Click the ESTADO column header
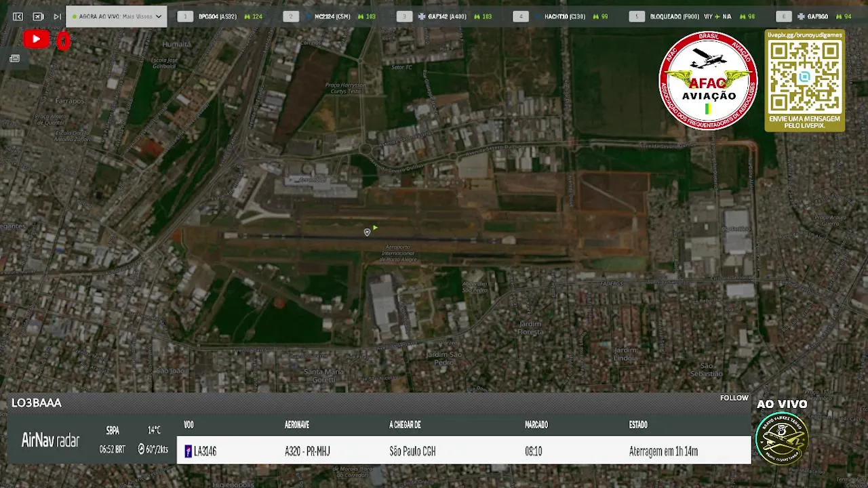Viewport: 868px width, 488px height. pyautogui.click(x=638, y=425)
